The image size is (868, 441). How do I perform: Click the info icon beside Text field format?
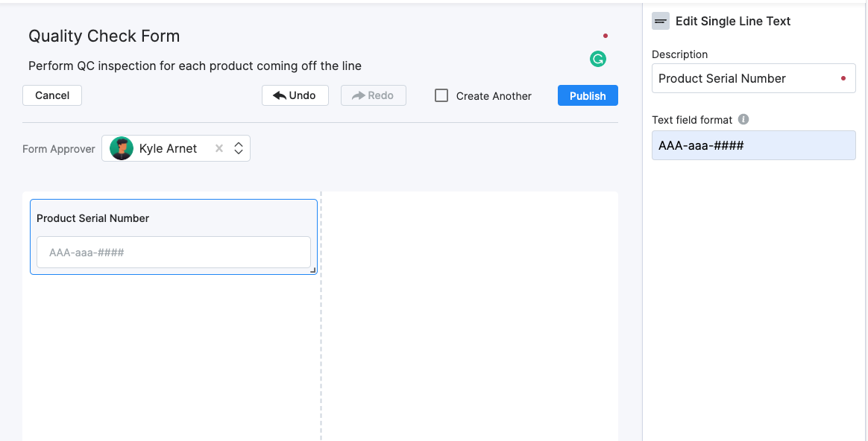[743, 119]
